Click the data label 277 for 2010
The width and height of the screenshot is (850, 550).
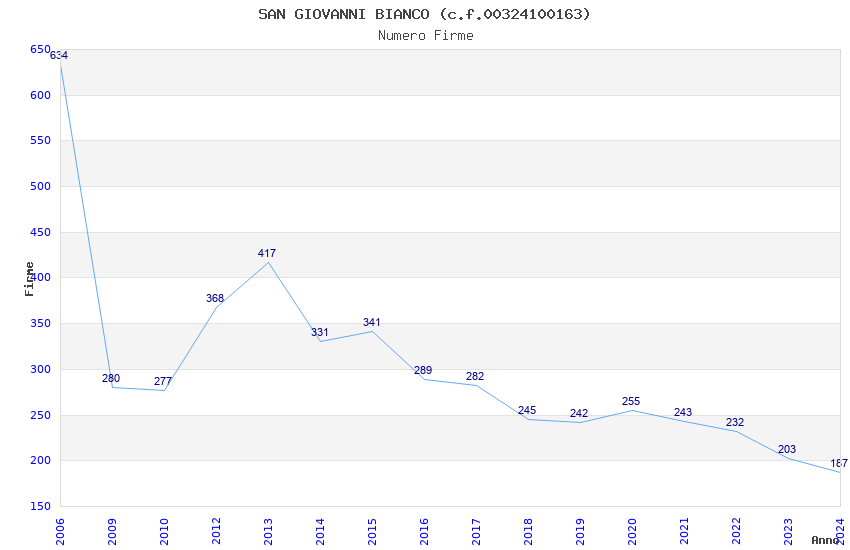tap(163, 381)
